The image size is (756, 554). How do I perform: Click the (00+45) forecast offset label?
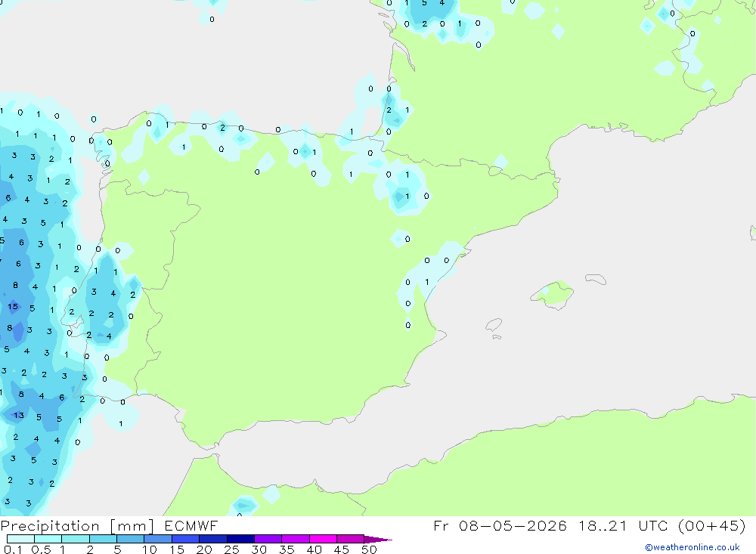711,525
